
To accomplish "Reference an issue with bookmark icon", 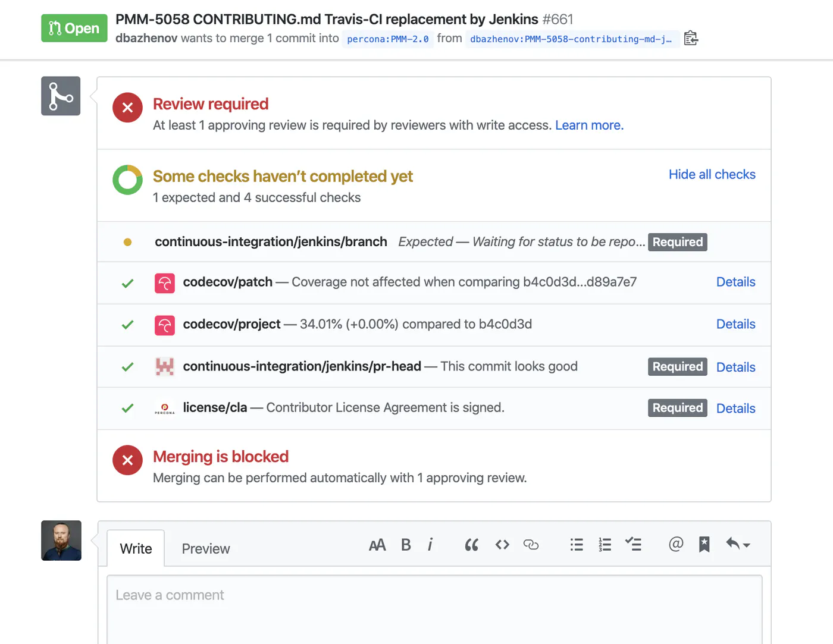I will click(704, 544).
